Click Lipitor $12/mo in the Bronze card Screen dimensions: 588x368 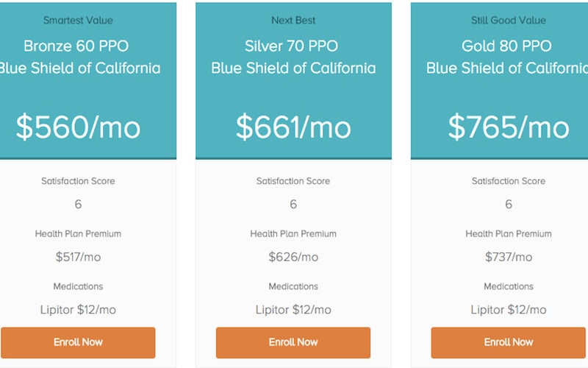(78, 310)
